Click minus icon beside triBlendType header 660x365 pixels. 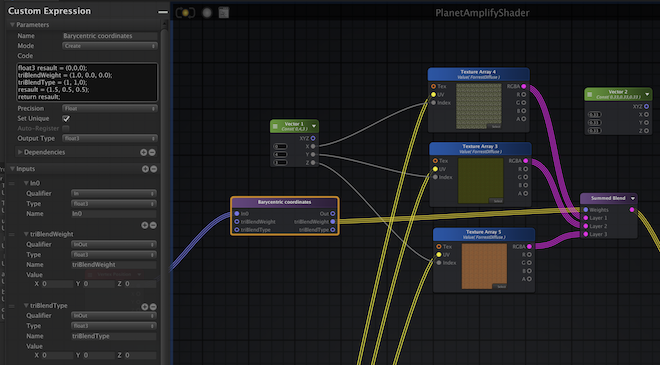pos(153,306)
